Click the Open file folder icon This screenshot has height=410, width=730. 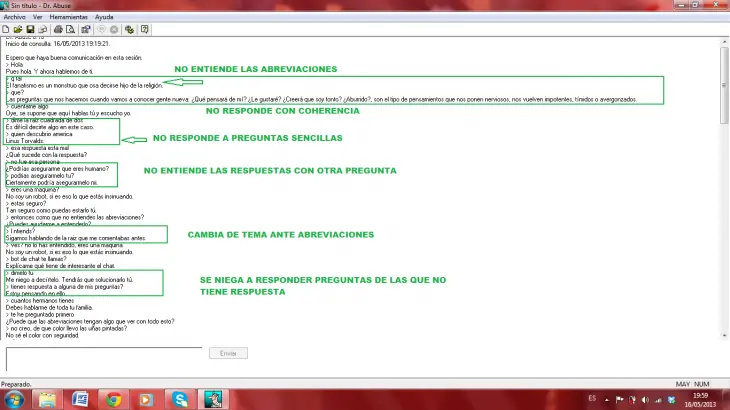coord(18,29)
